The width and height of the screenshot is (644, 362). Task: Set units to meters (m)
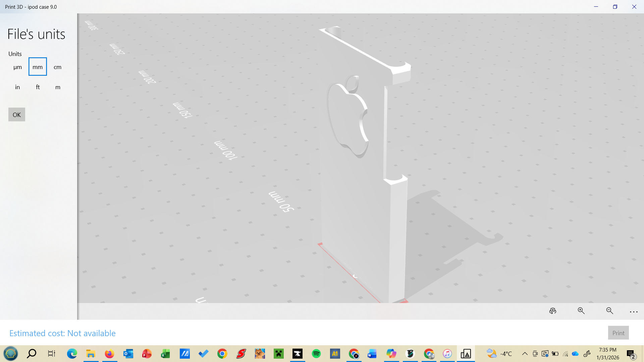(x=58, y=87)
